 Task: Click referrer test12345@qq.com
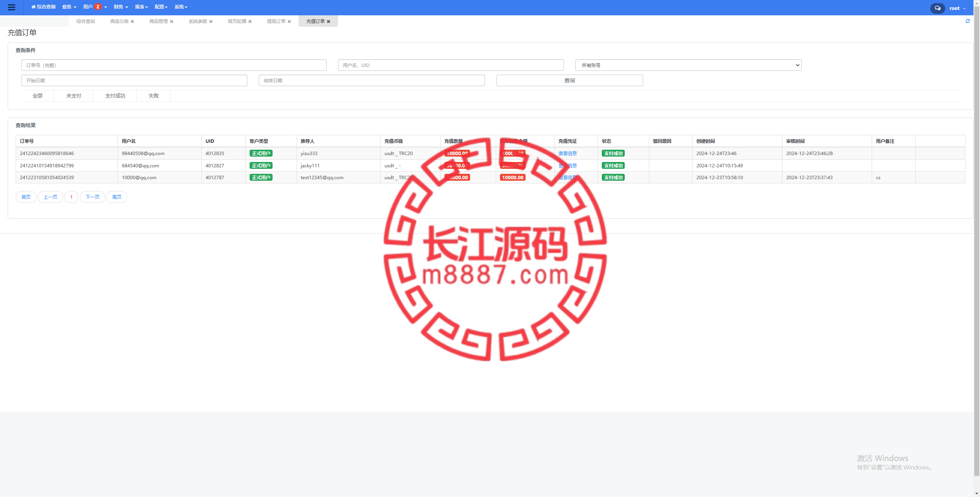pyautogui.click(x=322, y=178)
